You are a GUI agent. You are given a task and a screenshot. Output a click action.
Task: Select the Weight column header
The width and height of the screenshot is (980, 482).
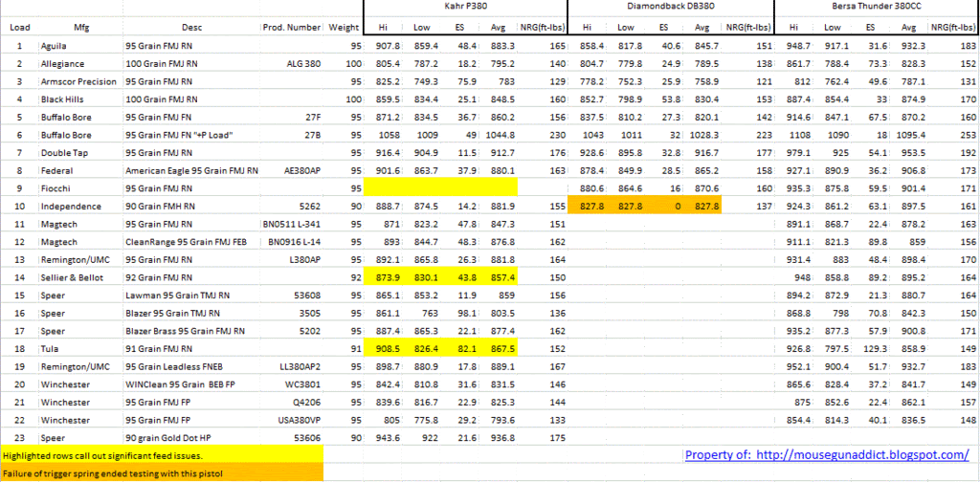pos(344,28)
